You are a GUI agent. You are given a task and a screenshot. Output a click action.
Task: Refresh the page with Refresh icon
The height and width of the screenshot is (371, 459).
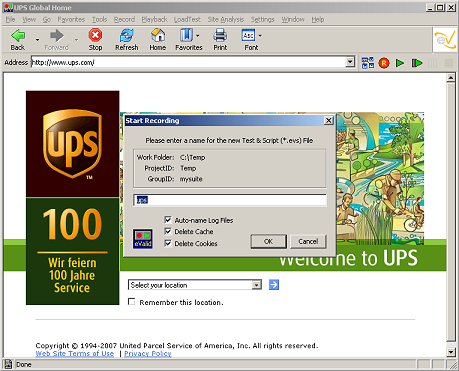point(127,35)
